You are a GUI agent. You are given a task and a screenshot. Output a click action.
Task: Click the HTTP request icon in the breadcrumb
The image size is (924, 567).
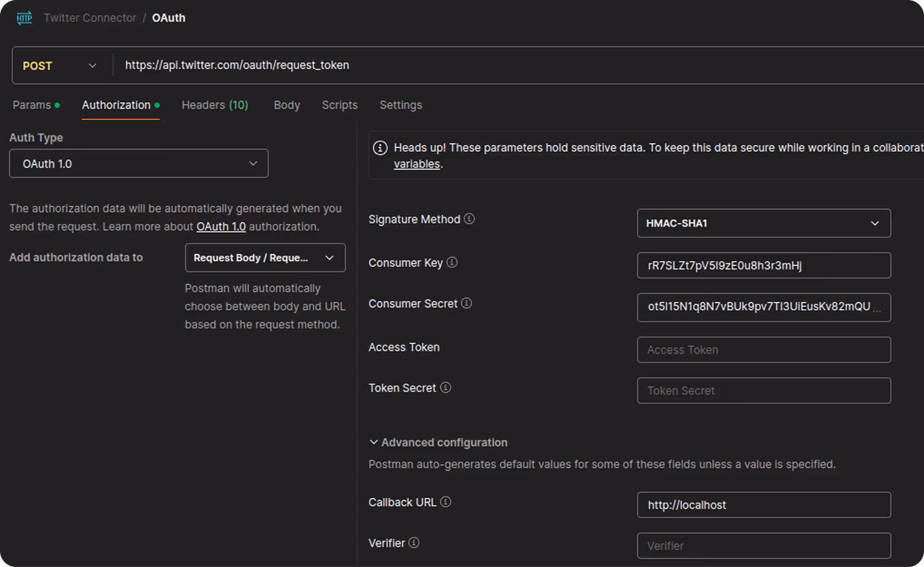pos(24,17)
